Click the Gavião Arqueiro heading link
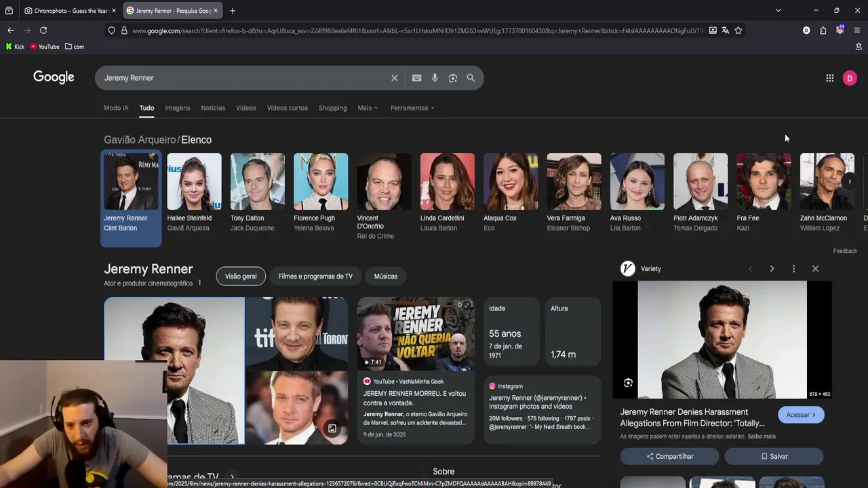868x488 pixels. [140, 140]
